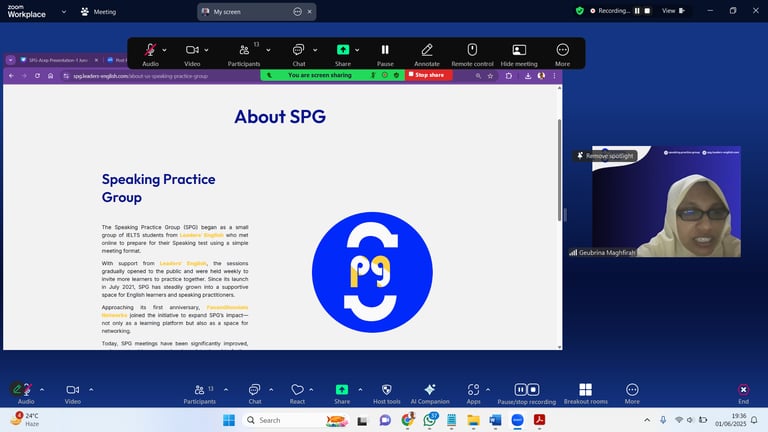Viewport: 768px width, 432px height.
Task: Open the React heart icon
Action: 297,389
